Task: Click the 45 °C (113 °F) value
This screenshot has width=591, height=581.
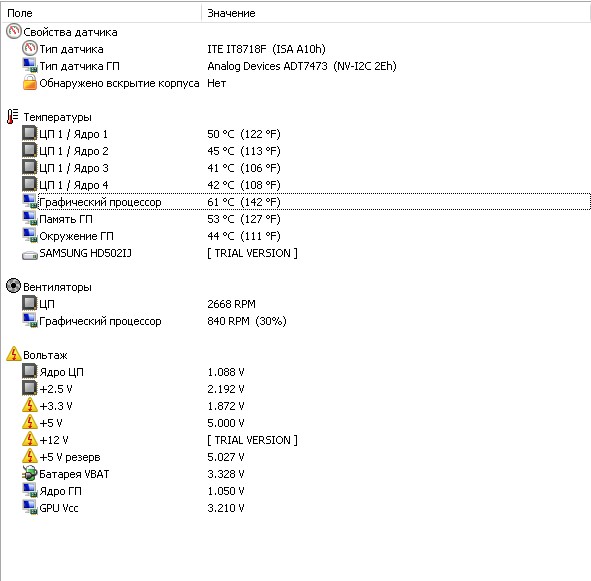Action: pos(244,151)
